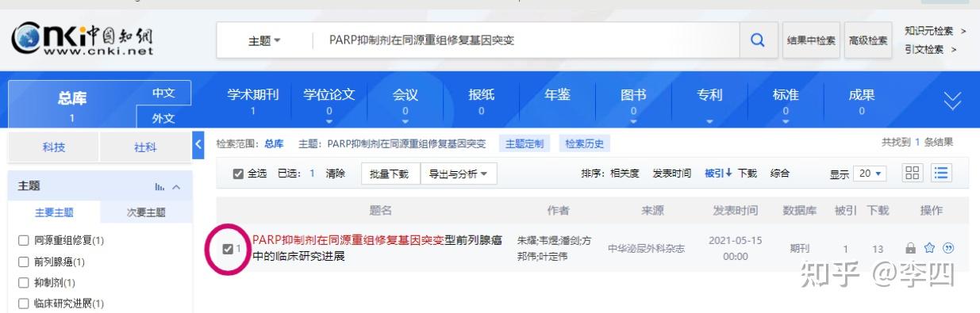Sort results by 综合
The image size is (980, 313).
click(x=780, y=174)
